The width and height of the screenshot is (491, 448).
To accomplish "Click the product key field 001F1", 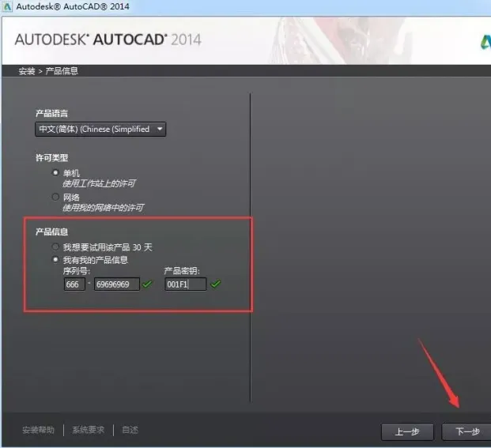I will pos(185,284).
